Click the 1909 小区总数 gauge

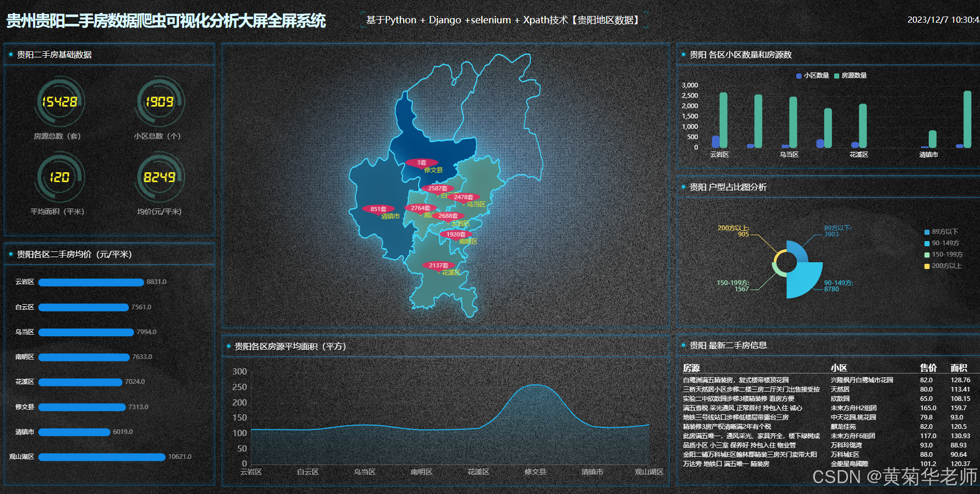[159, 102]
